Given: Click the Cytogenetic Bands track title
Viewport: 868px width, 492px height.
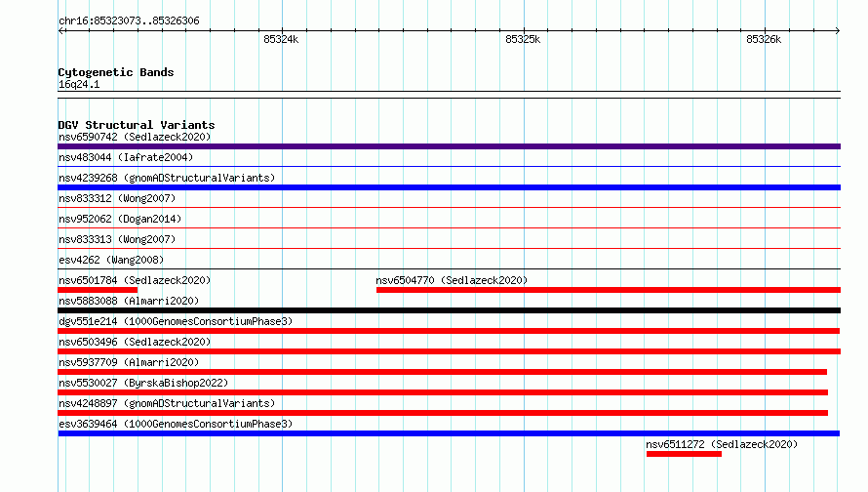Looking at the screenshot, I should 116,72.
